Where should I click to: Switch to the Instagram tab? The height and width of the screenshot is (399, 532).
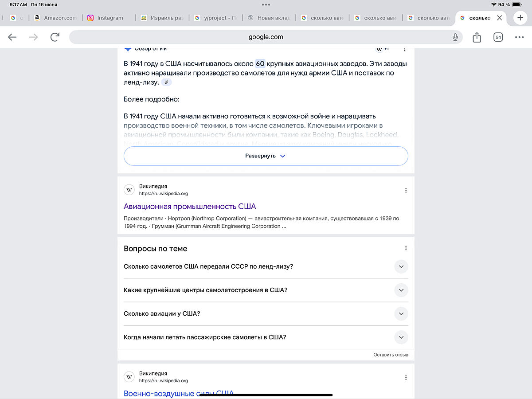tap(109, 18)
